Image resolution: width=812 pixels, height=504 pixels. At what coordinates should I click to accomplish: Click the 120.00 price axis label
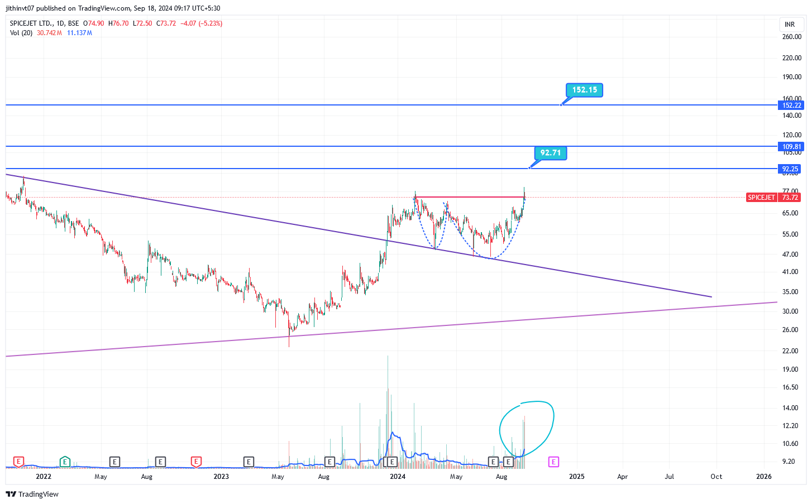(792, 135)
